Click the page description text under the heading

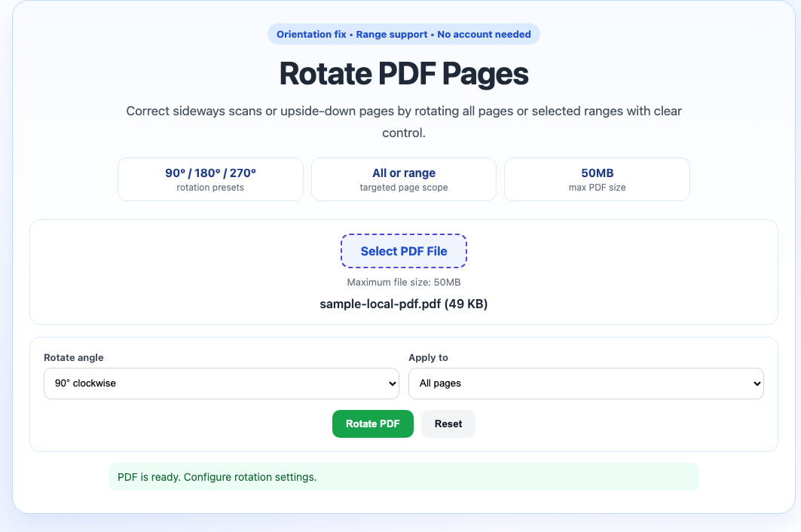[404, 121]
